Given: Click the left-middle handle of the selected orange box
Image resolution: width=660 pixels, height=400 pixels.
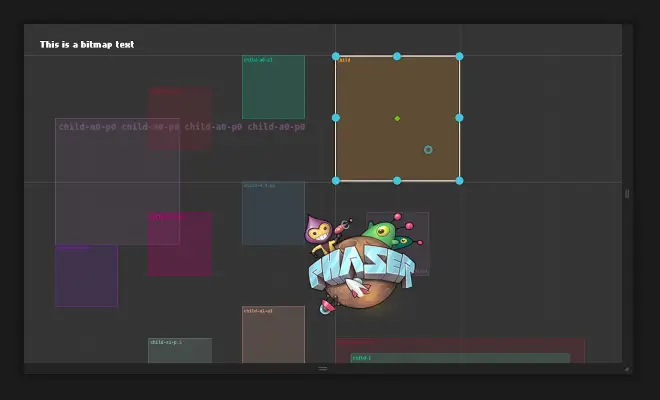Looking at the screenshot, I should [335, 118].
